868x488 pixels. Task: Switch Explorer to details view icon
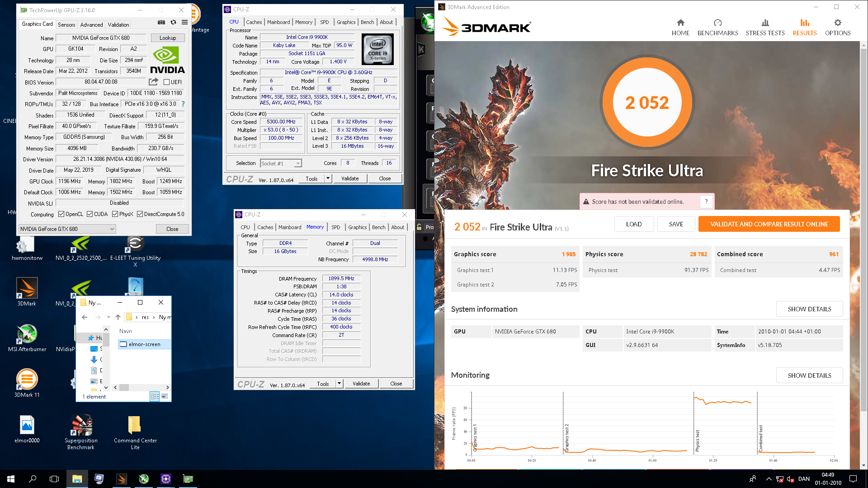[155, 396]
